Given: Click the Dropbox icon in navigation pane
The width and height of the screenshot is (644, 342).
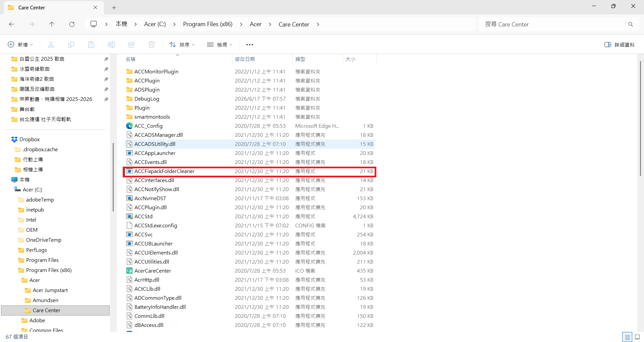Looking at the screenshot, I should pos(14,139).
